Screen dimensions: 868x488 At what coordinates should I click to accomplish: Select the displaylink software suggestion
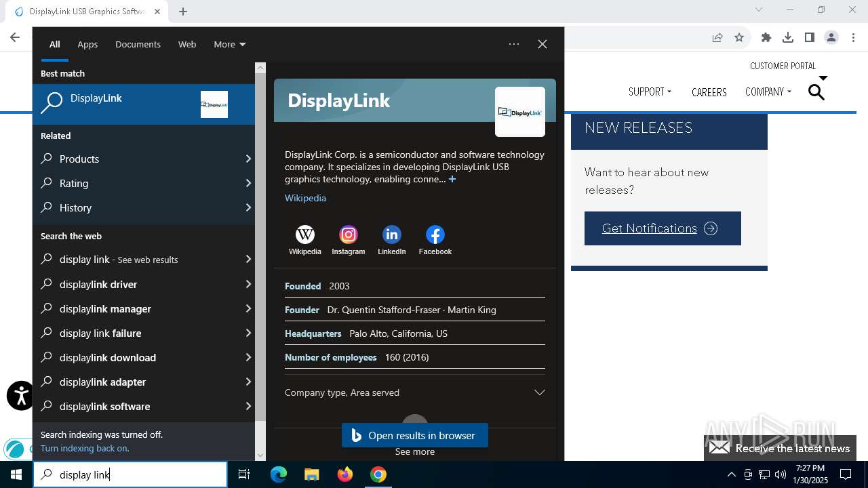[x=144, y=406]
